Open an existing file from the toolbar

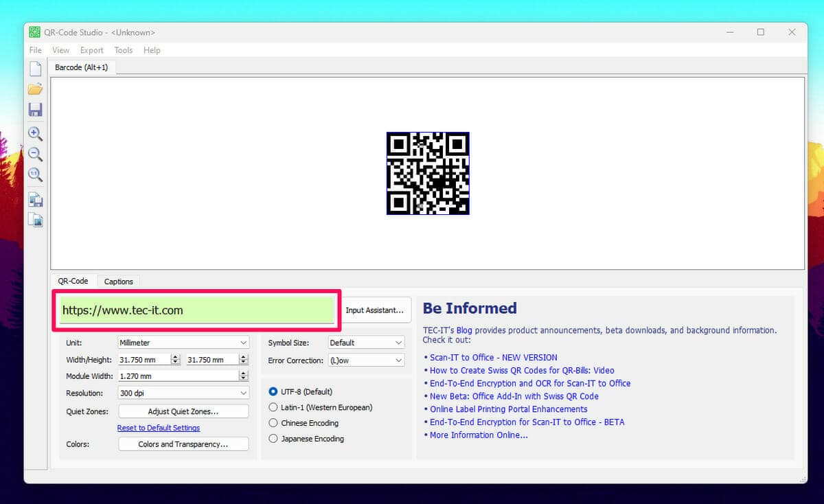coord(35,88)
